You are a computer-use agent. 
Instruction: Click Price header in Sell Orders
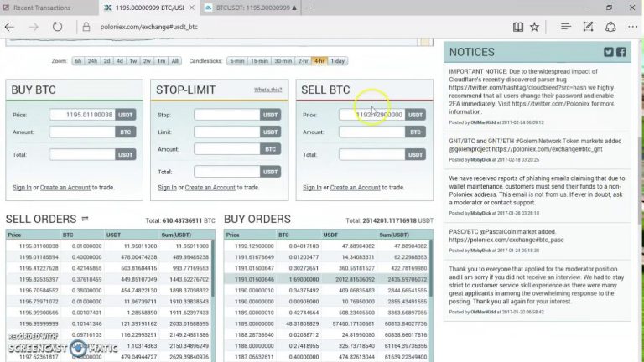pos(14,235)
